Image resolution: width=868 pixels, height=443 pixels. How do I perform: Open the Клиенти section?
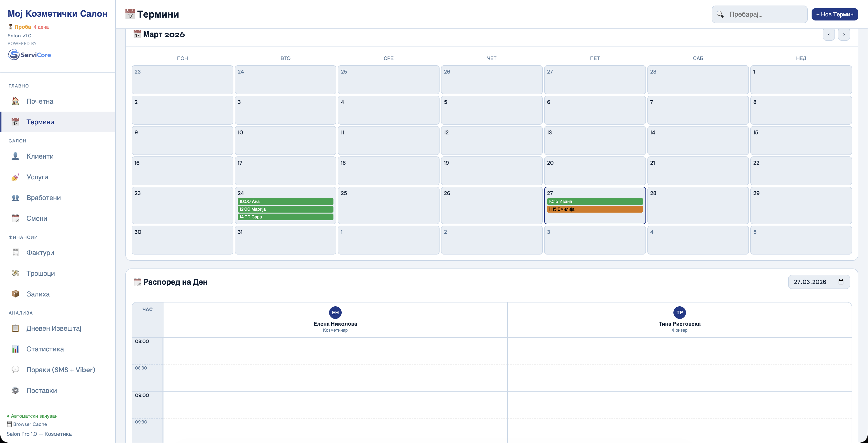58,156
